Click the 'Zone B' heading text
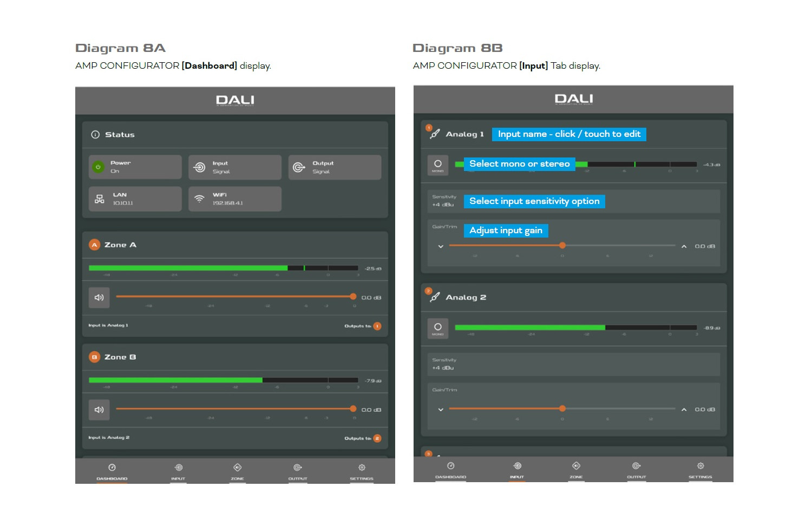812x526 pixels. (120, 357)
